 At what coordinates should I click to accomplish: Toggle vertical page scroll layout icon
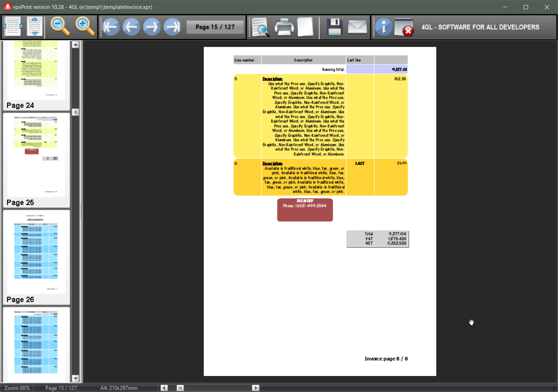click(x=35, y=27)
